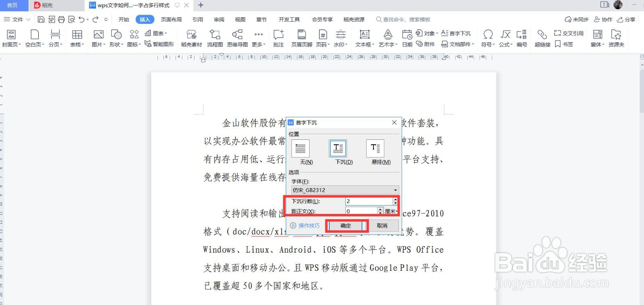Insert a picture (图片)

(98, 38)
